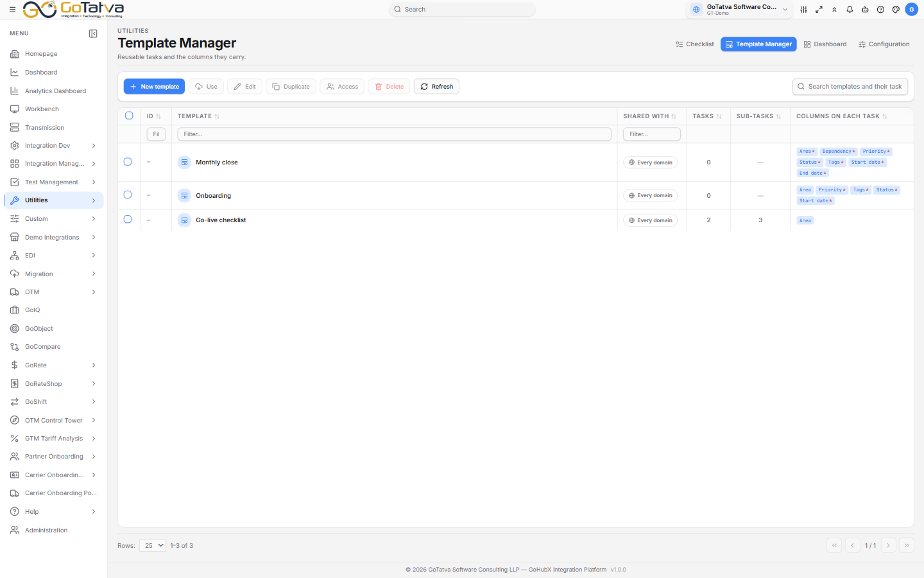Open the user avatar G
The height and width of the screenshot is (578, 924).
[911, 10]
